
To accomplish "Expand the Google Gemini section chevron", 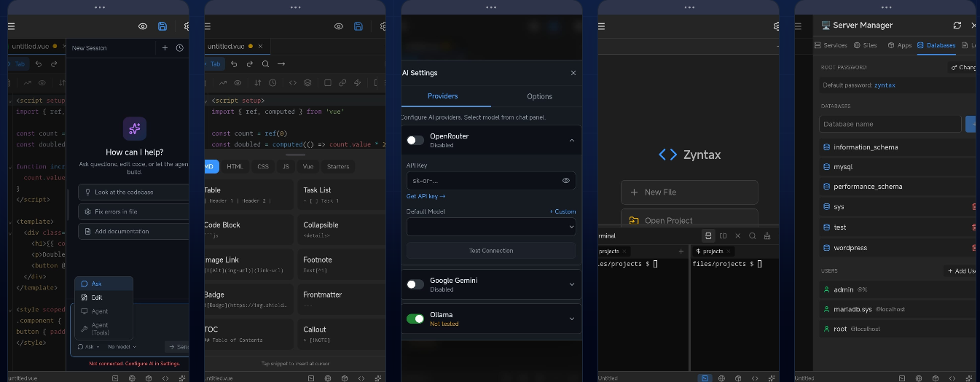I will (571, 284).
